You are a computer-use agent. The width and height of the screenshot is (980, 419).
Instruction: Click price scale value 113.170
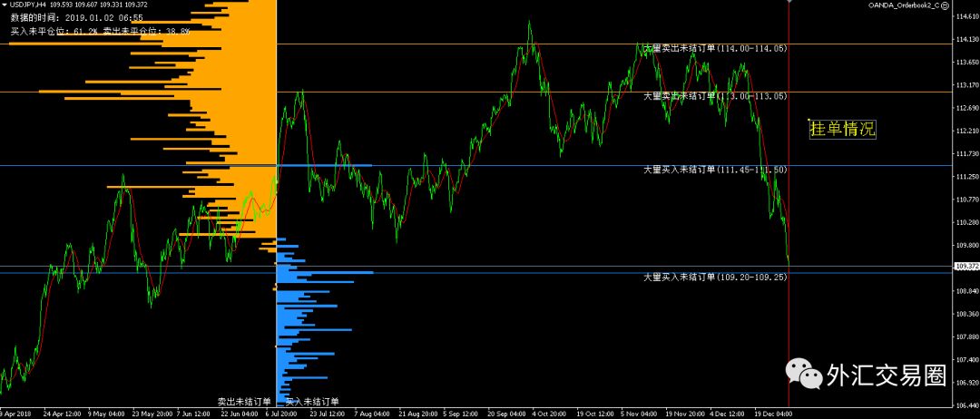point(966,85)
